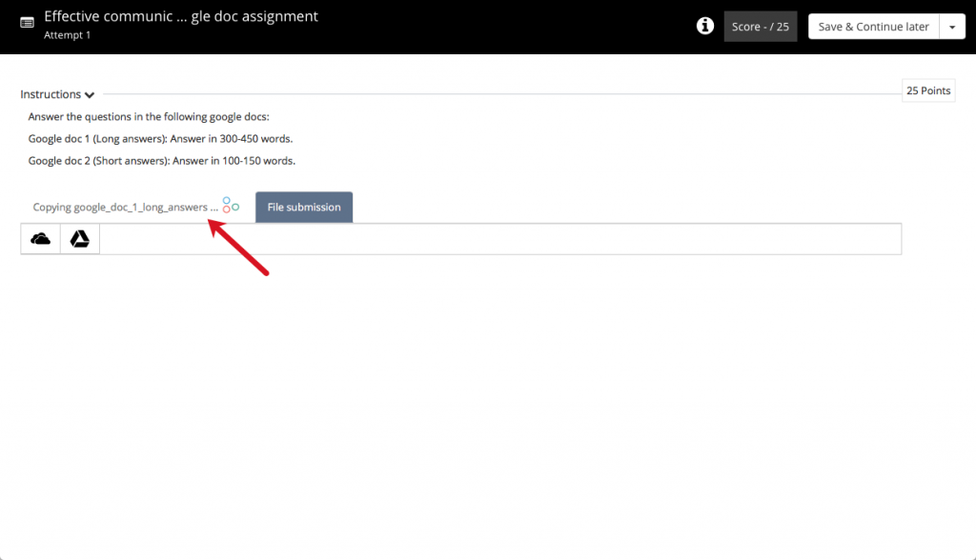Click the Score - / 25 button

pos(760,27)
